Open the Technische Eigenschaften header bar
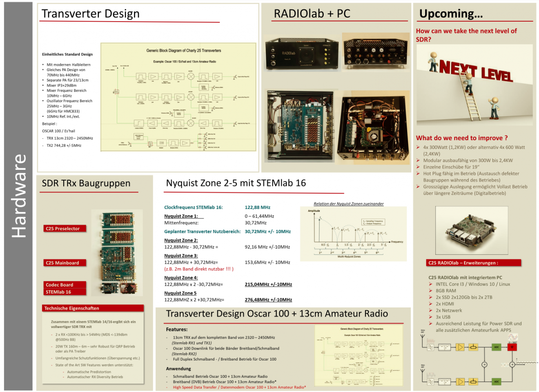 93,308
